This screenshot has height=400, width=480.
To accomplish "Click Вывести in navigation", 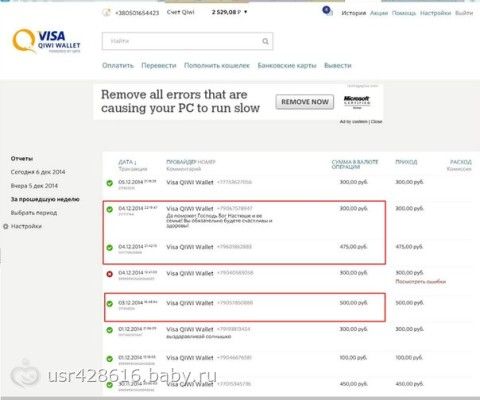I will coord(338,66).
